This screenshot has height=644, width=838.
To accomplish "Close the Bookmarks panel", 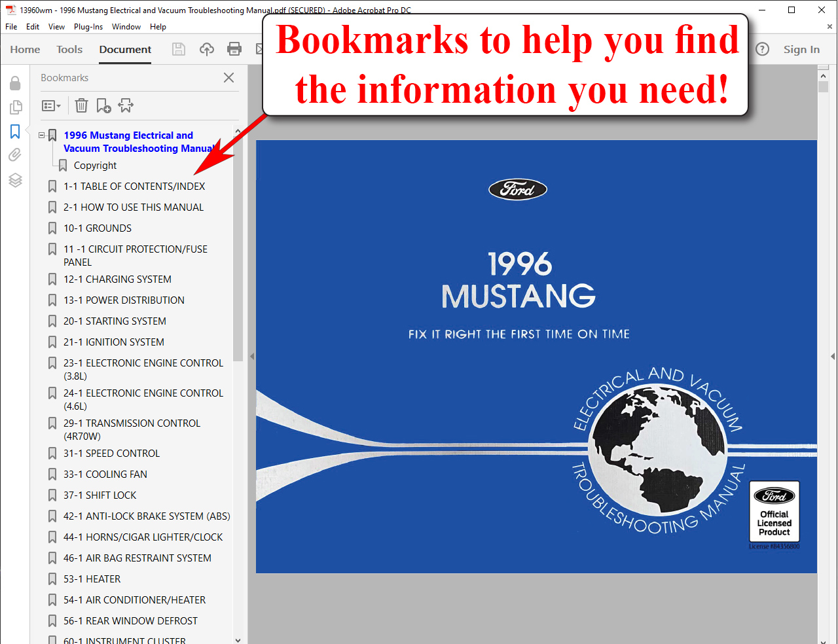I will (228, 77).
